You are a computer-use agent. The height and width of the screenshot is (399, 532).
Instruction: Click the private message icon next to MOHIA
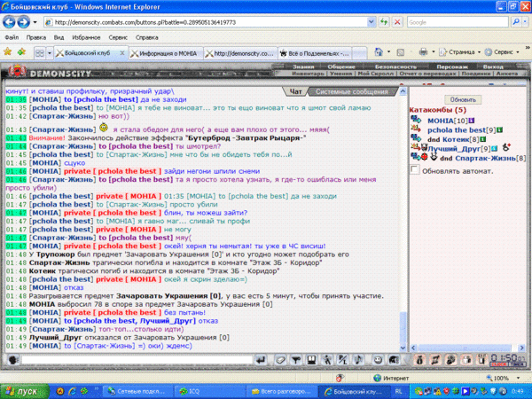(416, 120)
